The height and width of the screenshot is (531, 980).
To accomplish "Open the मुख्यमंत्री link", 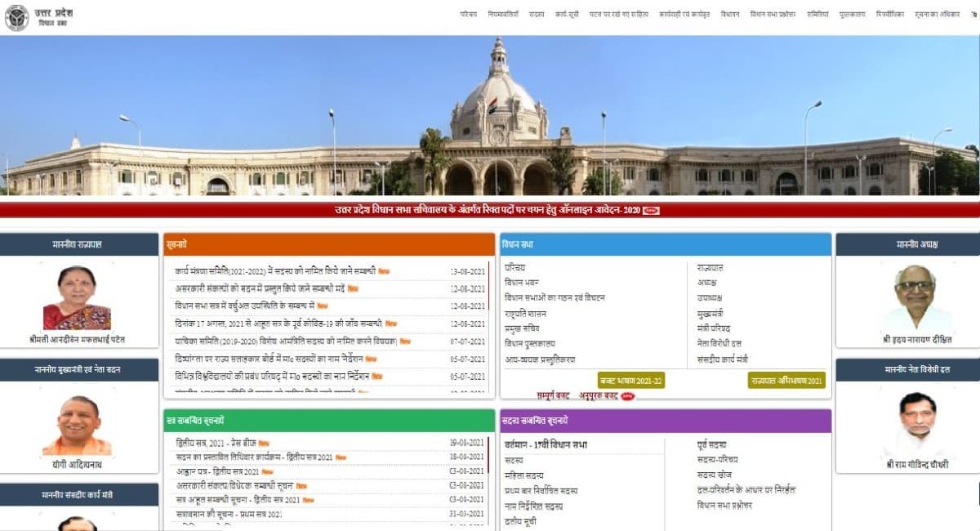I will (710, 313).
